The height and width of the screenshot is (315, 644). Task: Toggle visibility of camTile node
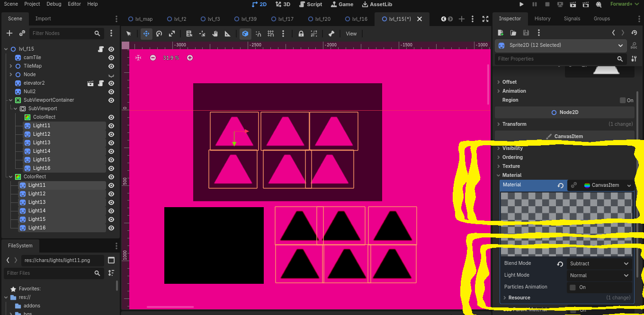coord(111,58)
